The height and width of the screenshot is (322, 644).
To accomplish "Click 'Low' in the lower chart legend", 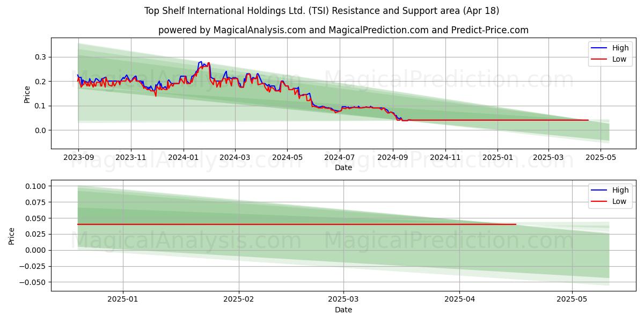I will point(619,201).
